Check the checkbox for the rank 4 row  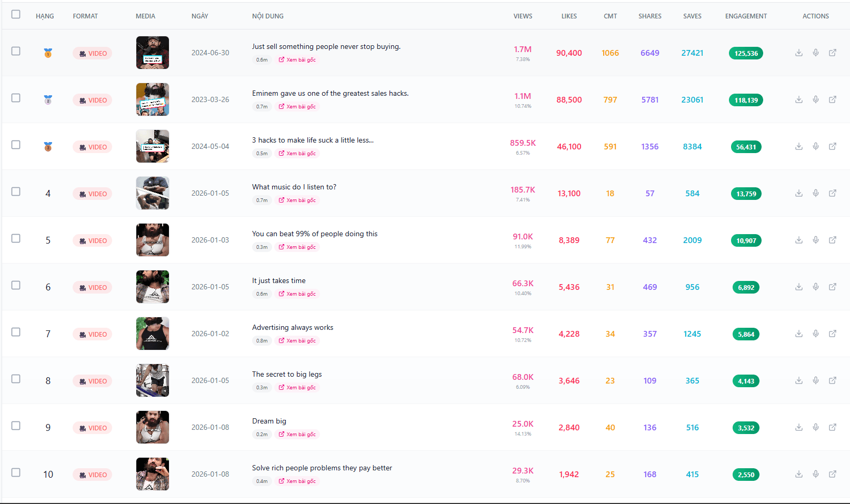click(16, 191)
